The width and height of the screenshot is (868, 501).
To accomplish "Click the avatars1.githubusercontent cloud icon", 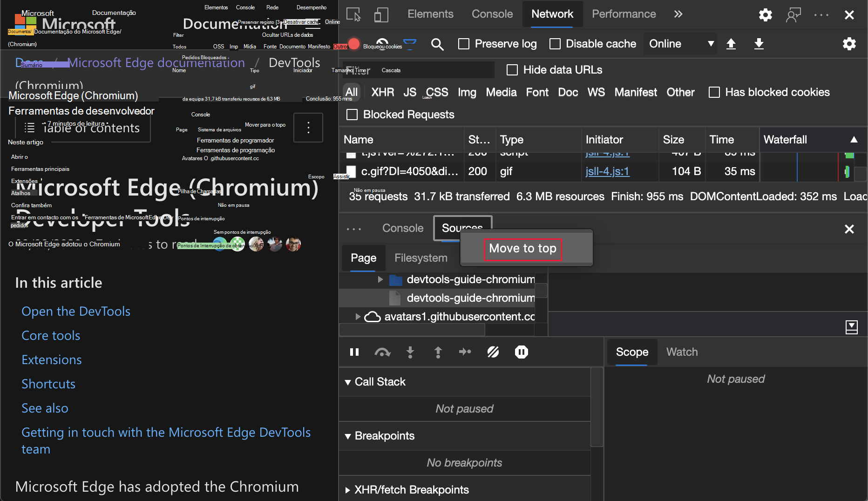I will [372, 317].
